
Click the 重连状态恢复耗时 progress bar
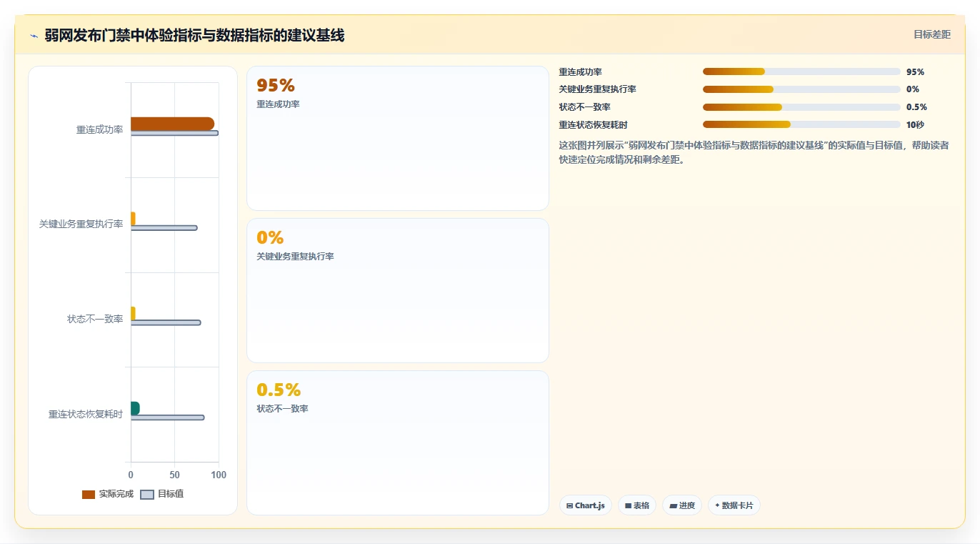tap(801, 124)
